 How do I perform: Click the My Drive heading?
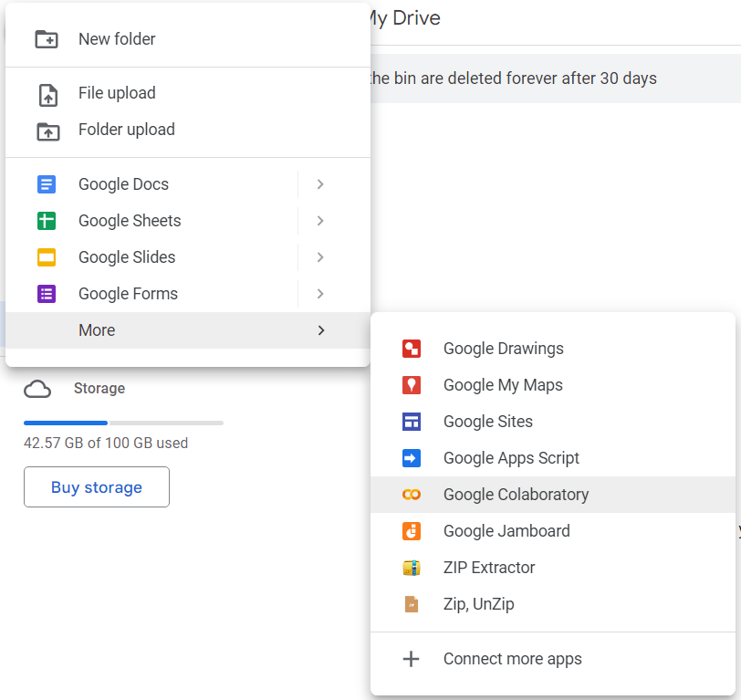pos(405,18)
